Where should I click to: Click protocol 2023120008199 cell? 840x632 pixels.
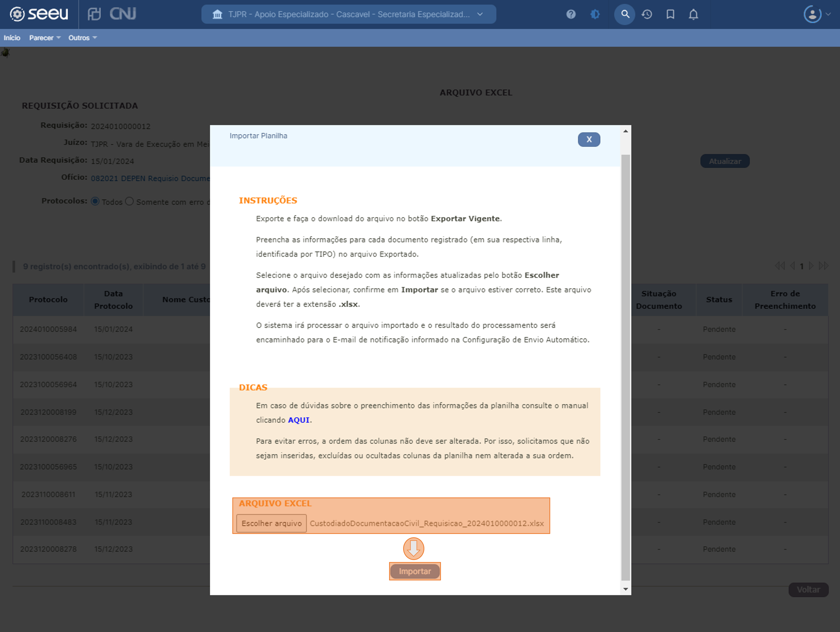pyautogui.click(x=48, y=412)
